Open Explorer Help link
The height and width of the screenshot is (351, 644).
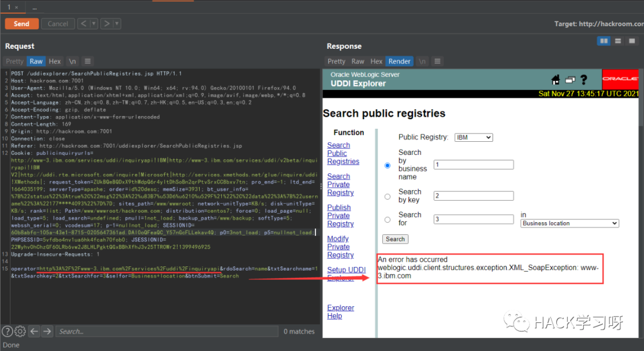coord(340,312)
